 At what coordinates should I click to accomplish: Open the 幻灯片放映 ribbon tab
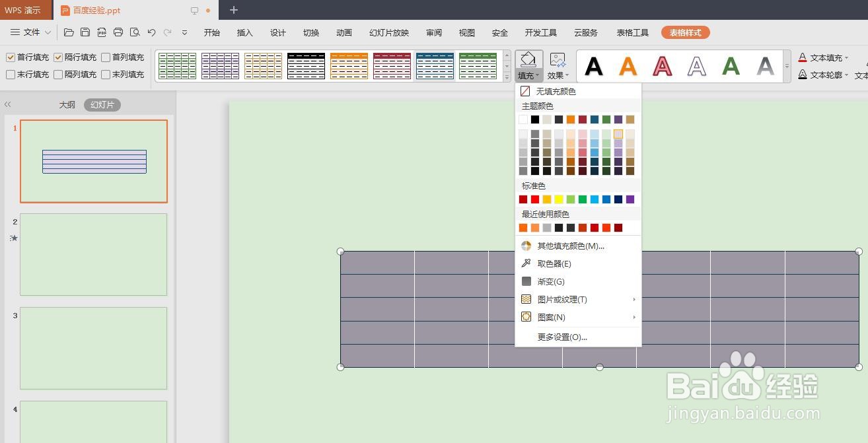(x=389, y=32)
